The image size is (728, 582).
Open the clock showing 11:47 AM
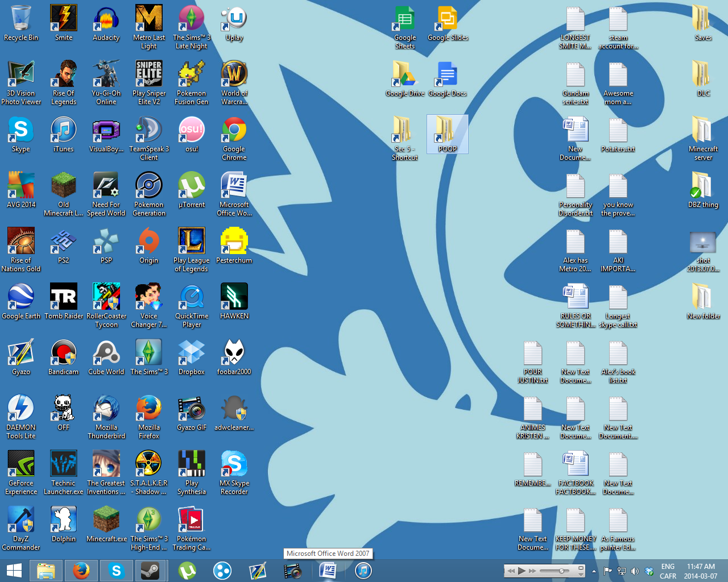[701, 571]
